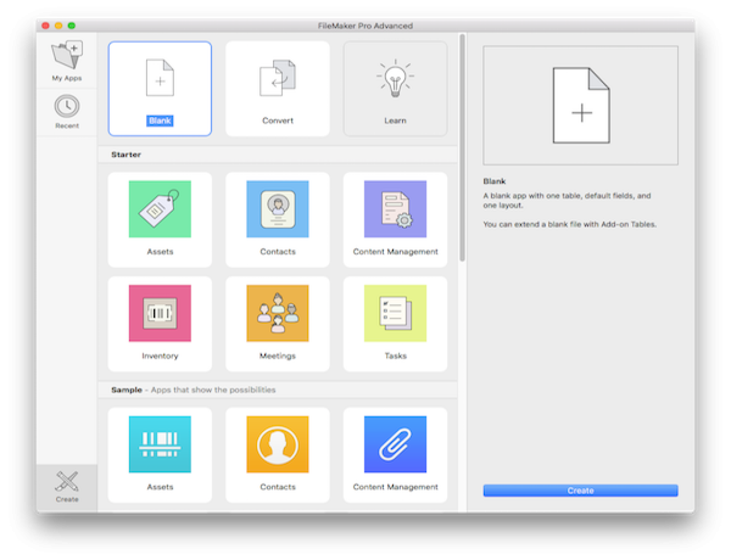Select the Inventory barcode icon
731x560 pixels.
coord(160,313)
